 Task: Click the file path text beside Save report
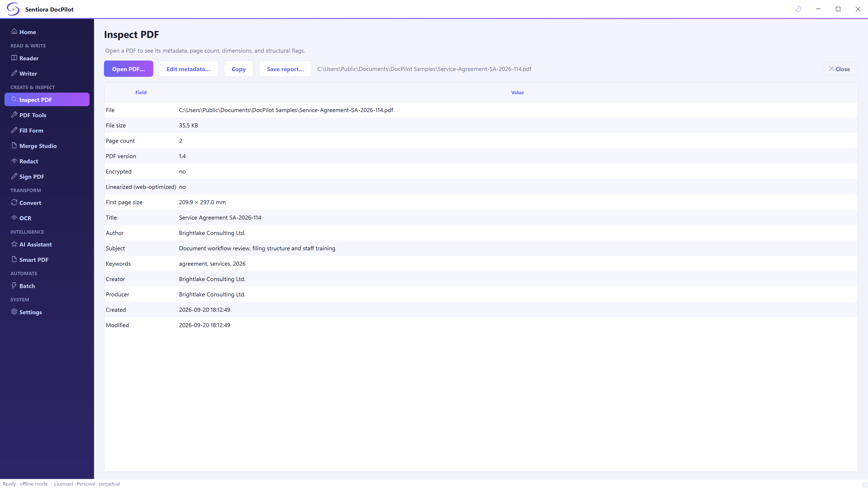424,69
